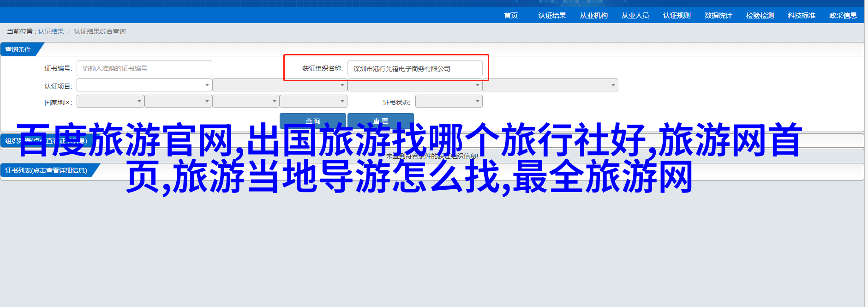
Task: Open the first 认证项目 dropdown
Action: click(x=144, y=85)
